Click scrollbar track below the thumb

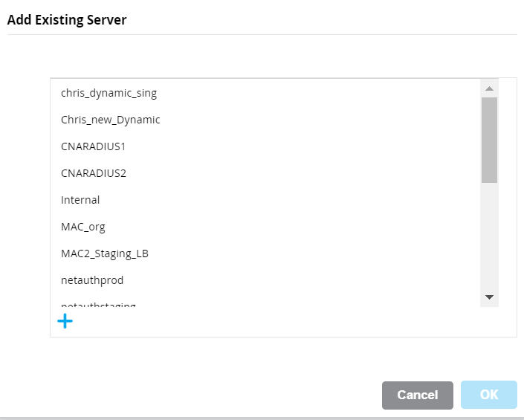pyautogui.click(x=489, y=238)
